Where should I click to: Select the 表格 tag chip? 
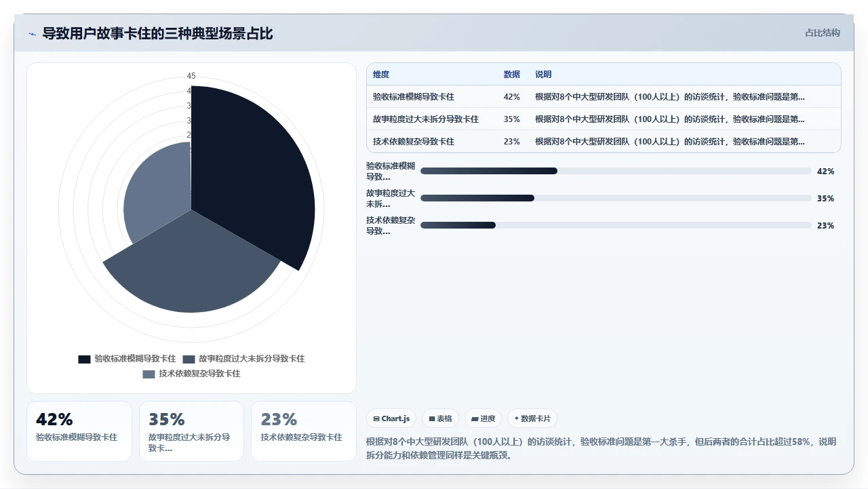pos(440,418)
